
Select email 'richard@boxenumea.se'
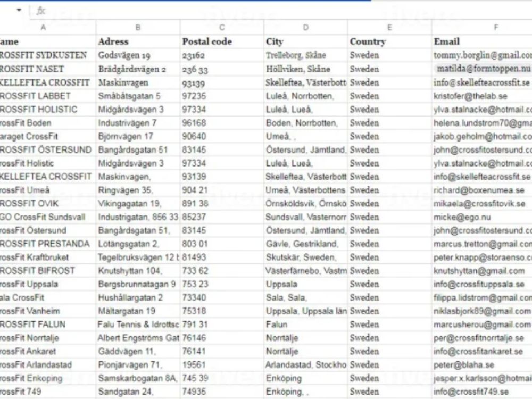482,190
